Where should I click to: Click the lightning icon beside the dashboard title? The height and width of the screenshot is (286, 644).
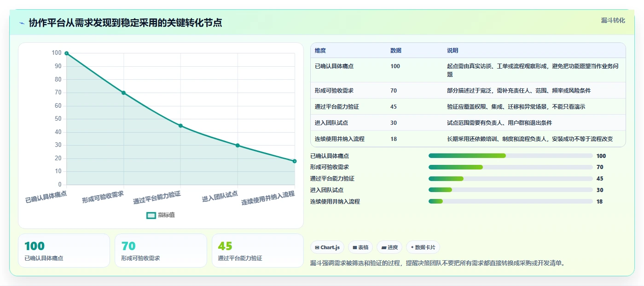tap(22, 23)
